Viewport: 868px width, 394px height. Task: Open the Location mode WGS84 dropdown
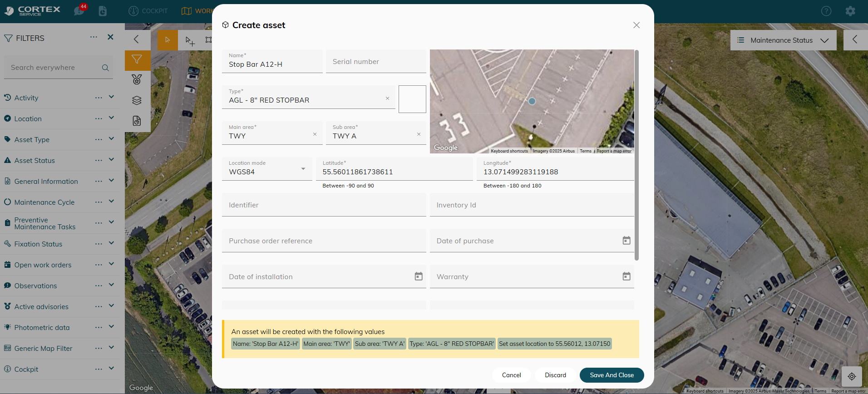pos(267,169)
